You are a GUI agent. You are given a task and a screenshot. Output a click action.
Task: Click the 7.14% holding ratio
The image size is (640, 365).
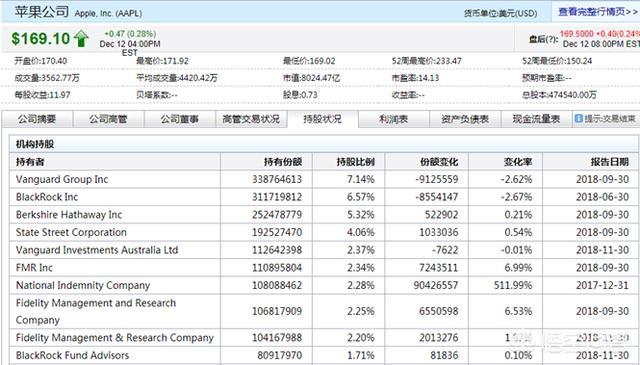(x=361, y=179)
